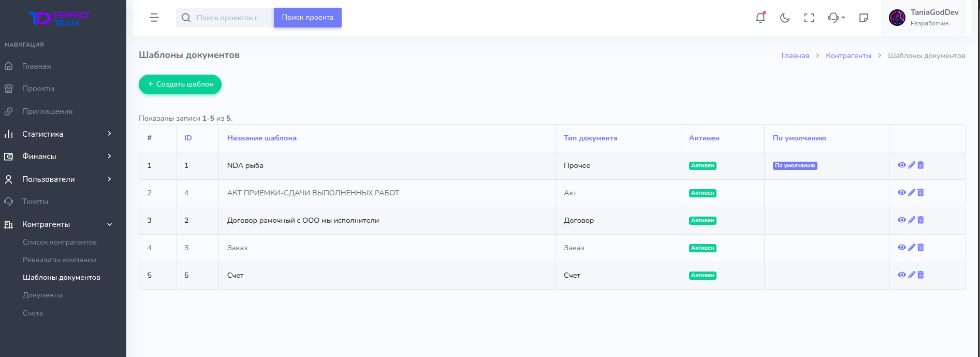Sort by Тип документа column
The width and height of the screenshot is (980, 357).
590,138
